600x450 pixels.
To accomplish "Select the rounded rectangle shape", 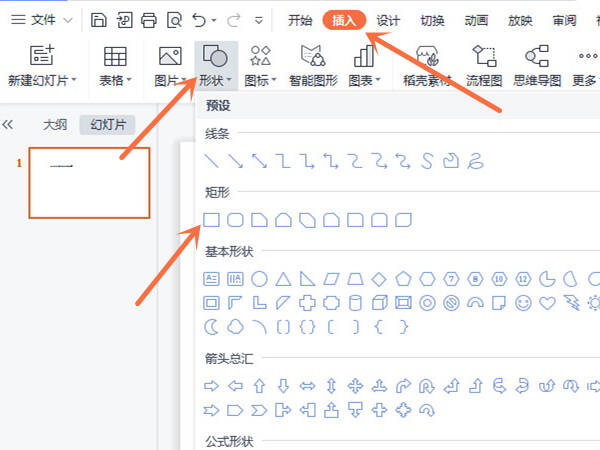I will click(x=235, y=220).
